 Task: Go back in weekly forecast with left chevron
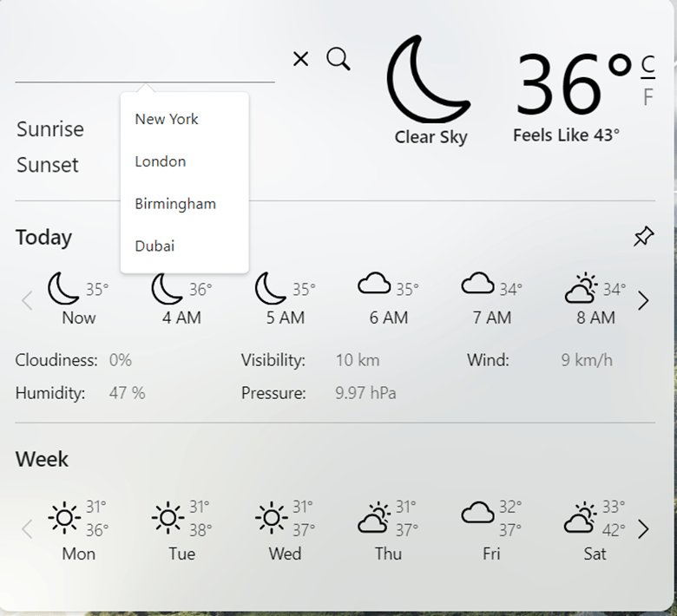(27, 529)
